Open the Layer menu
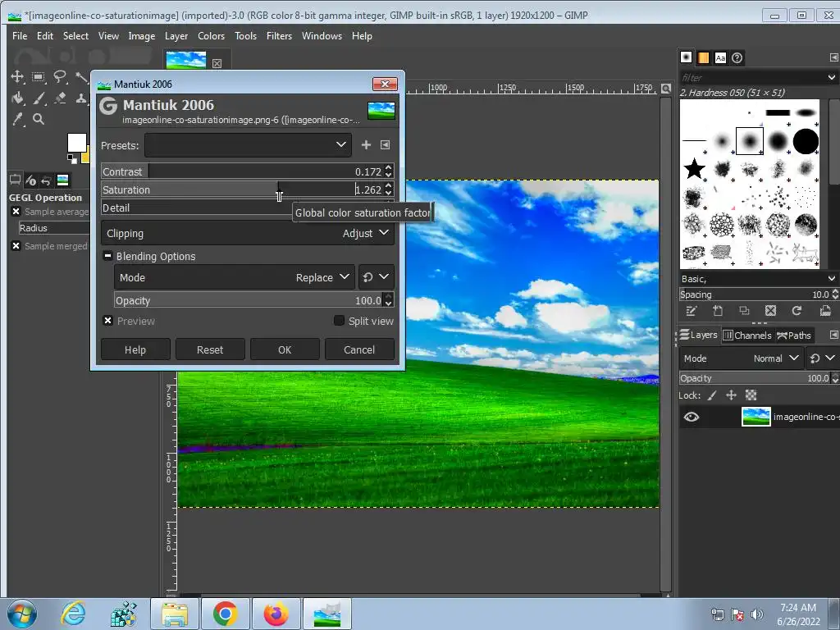Image resolution: width=840 pixels, height=630 pixels. [x=176, y=36]
